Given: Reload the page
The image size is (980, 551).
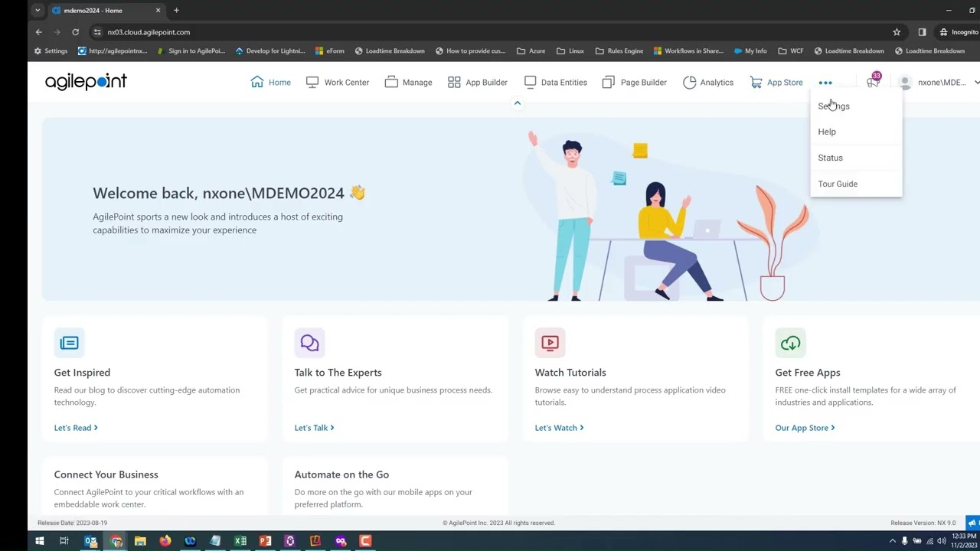Looking at the screenshot, I should (75, 32).
